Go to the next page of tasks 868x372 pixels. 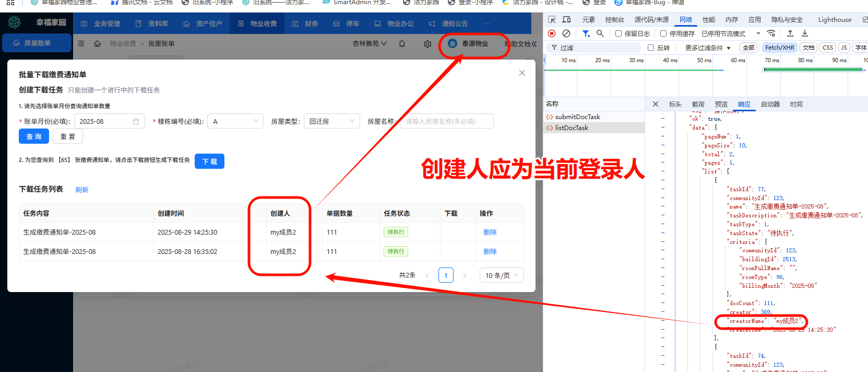[465, 275]
